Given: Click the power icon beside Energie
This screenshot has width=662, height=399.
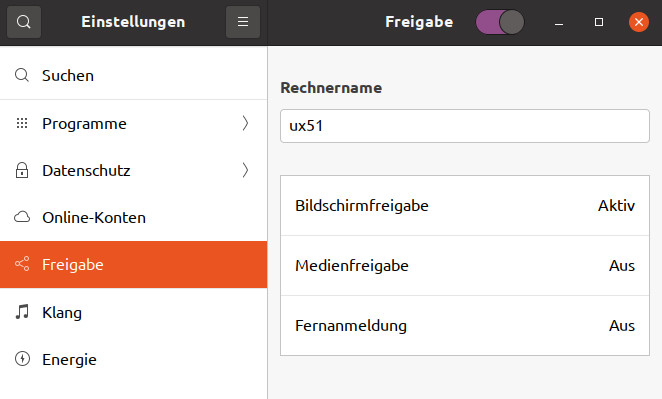Looking at the screenshot, I should point(22,359).
